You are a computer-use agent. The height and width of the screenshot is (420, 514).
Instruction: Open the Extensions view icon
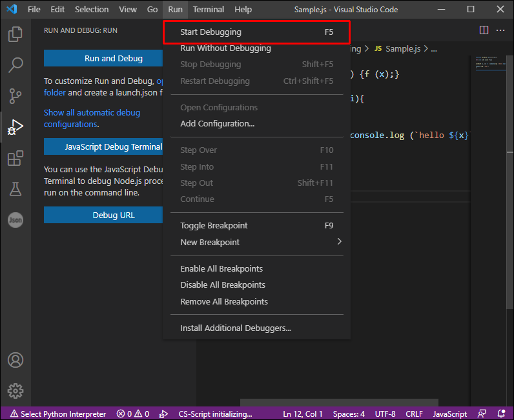(15, 158)
